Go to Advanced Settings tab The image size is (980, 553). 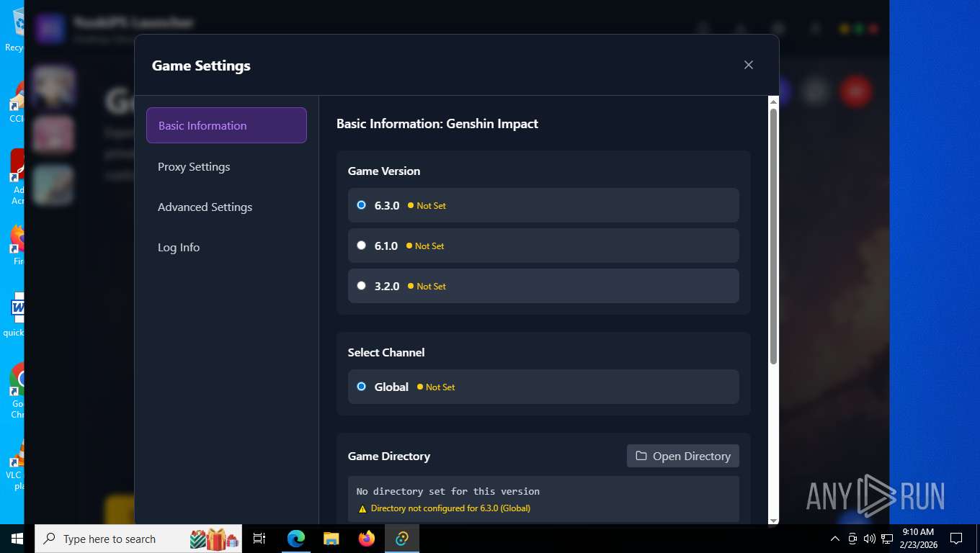point(226,207)
